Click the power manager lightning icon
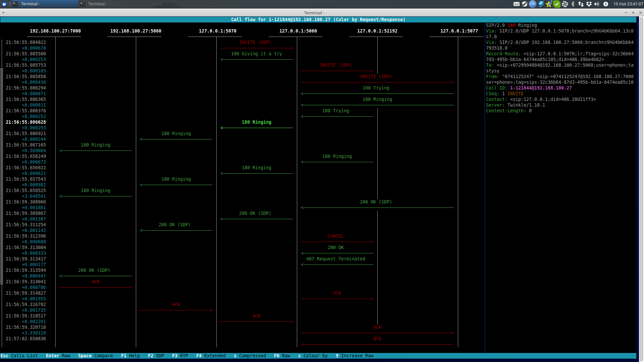 [606, 4]
